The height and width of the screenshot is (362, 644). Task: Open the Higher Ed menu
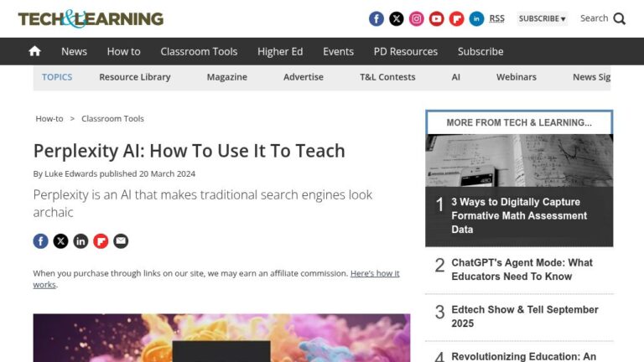tap(280, 52)
